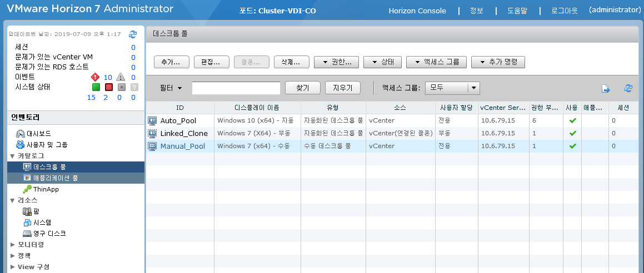Open the Manual_Pool ID link
644x273 pixels.
click(x=183, y=146)
